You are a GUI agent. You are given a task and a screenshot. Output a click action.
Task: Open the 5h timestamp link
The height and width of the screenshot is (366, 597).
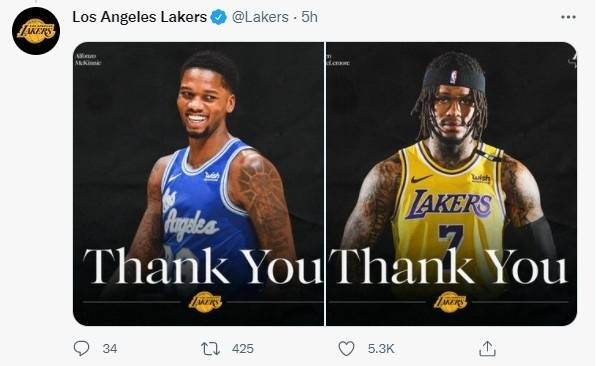309,17
